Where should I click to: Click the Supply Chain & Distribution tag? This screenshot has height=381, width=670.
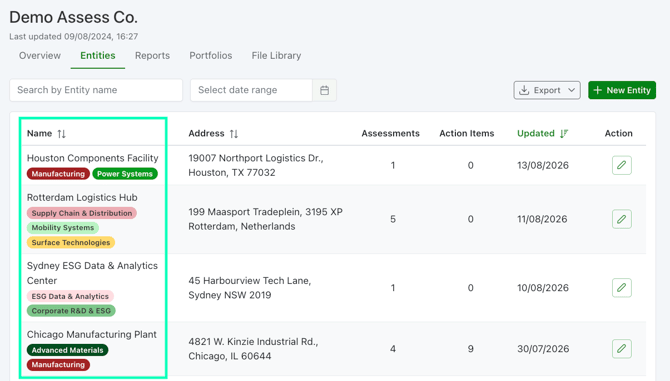82,213
